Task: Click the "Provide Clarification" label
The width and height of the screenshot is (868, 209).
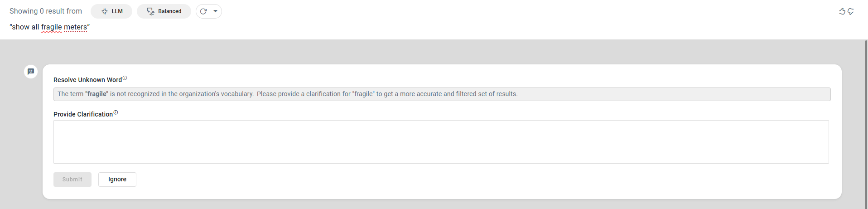Action: coord(83,114)
